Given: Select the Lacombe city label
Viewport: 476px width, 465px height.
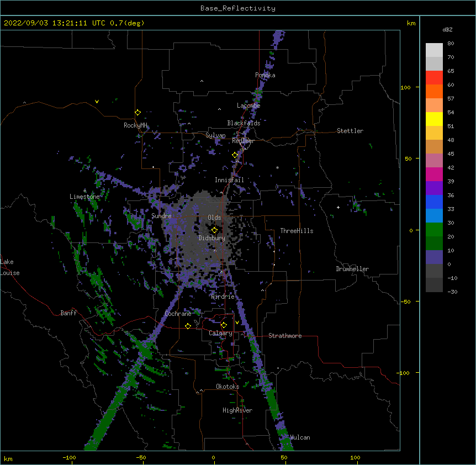Looking at the screenshot, I should click(248, 105).
